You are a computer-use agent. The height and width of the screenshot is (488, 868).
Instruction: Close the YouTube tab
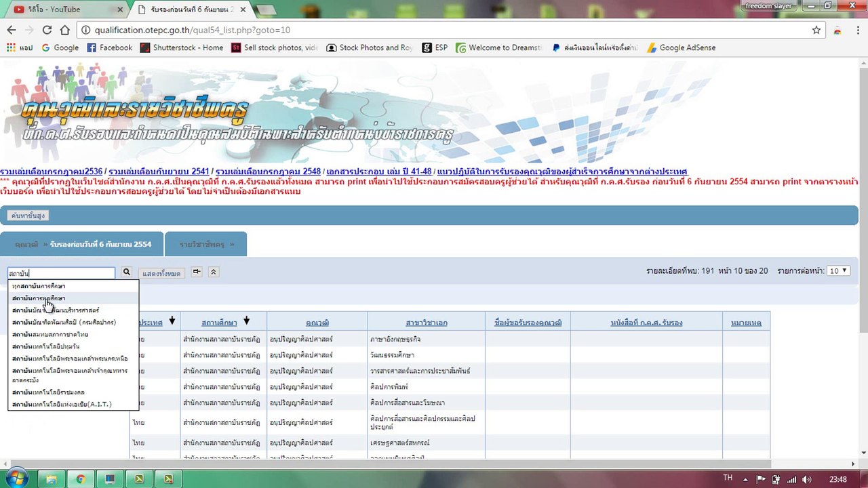tap(119, 9)
